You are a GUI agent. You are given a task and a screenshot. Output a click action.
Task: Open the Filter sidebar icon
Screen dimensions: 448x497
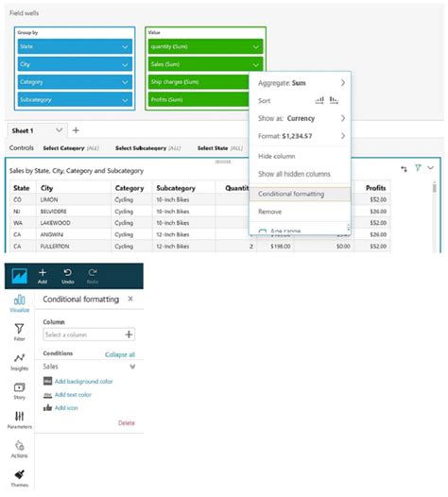coord(19,332)
